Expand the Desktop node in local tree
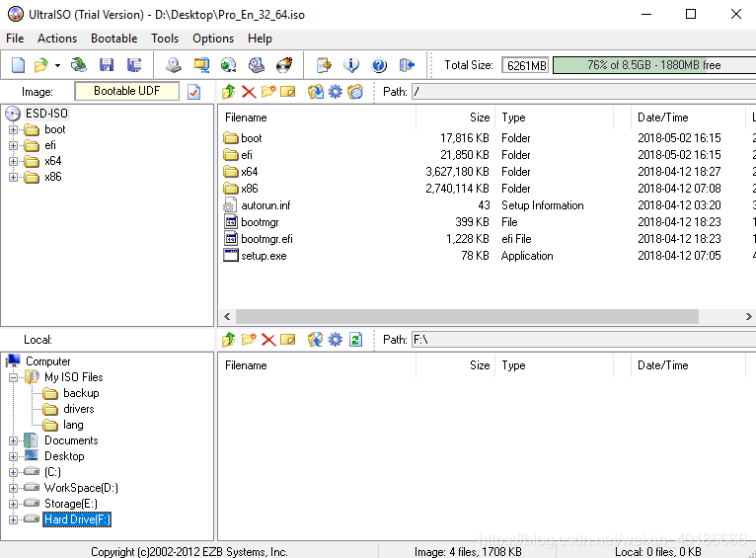 (14, 456)
